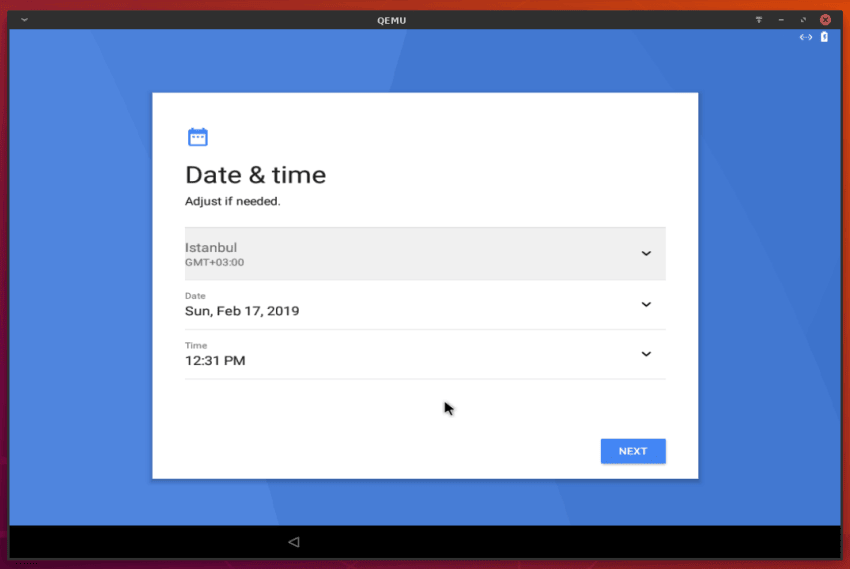Click the blue calendar icon above the heading
This screenshot has height=569, width=850.
pyautogui.click(x=197, y=137)
